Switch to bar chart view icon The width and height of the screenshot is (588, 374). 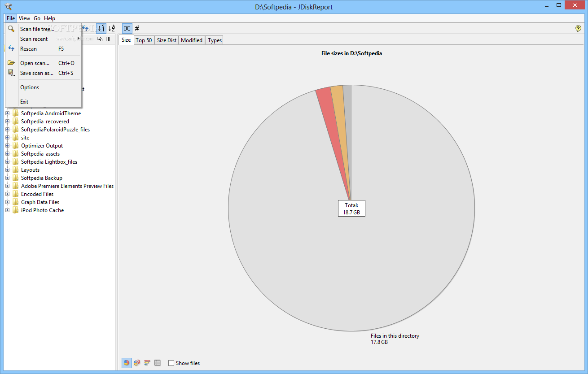(x=147, y=363)
